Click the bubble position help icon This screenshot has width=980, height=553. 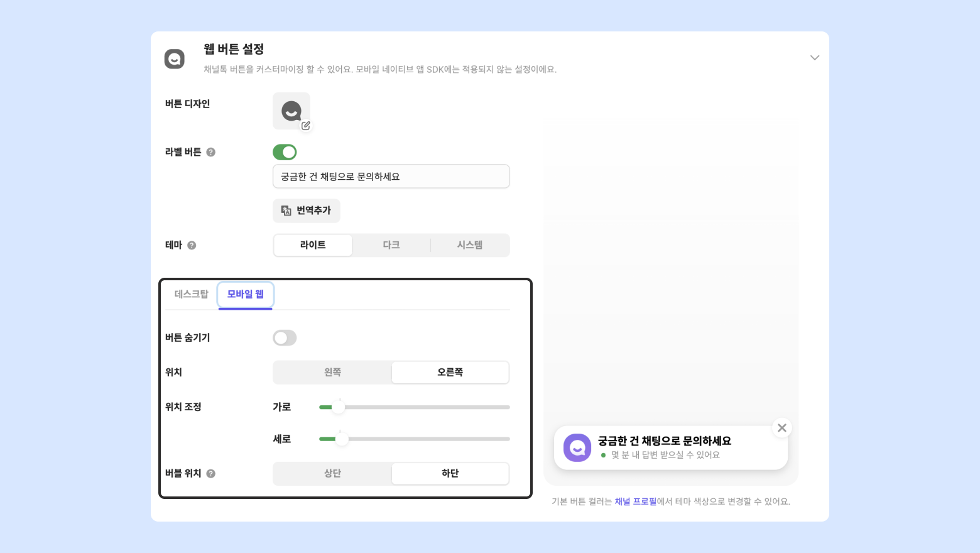211,474
